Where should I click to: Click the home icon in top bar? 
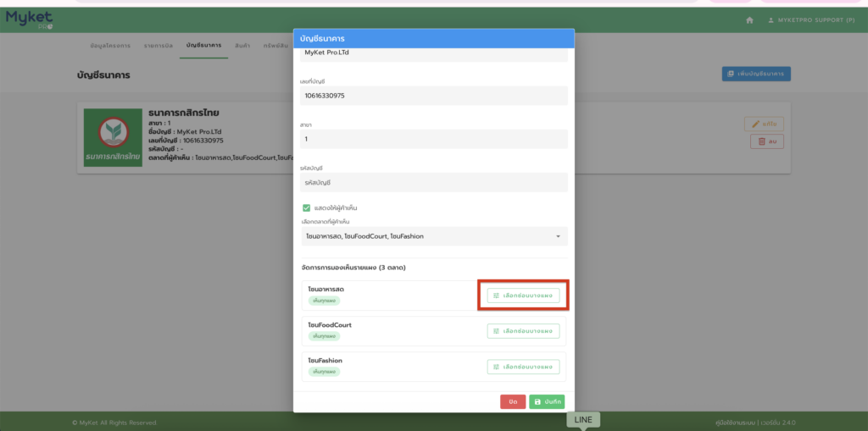click(748, 19)
